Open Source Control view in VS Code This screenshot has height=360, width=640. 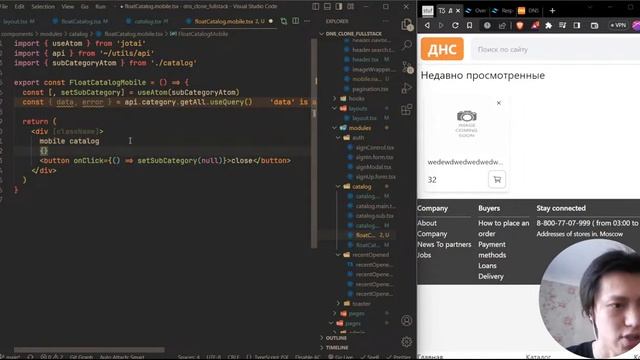407,67
